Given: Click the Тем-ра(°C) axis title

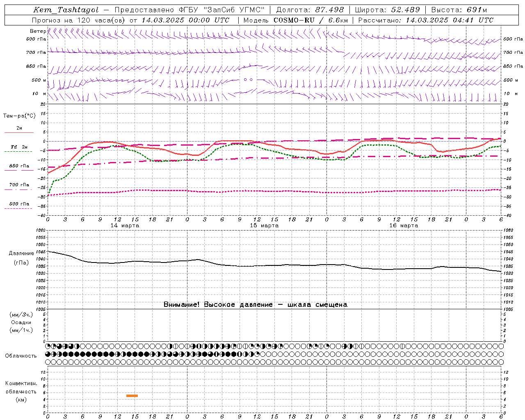Looking at the screenshot, I should coord(19,116).
